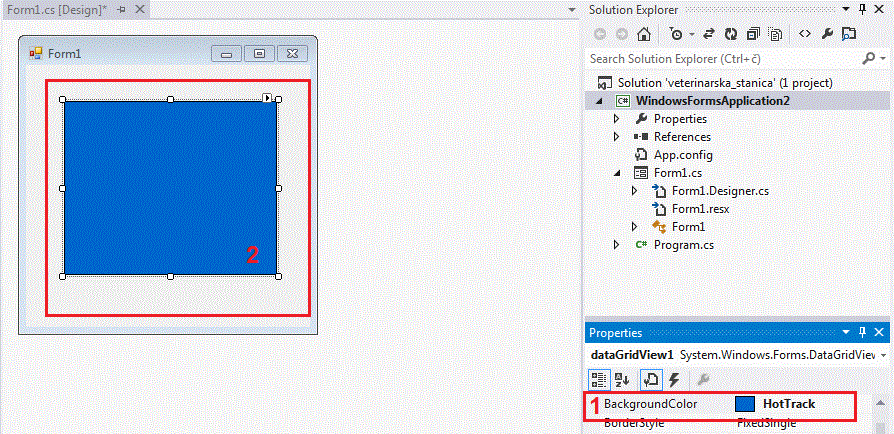Viewport: 894px width, 434px height.
Task: Toggle Categorized view in Properties panel
Action: click(598, 380)
